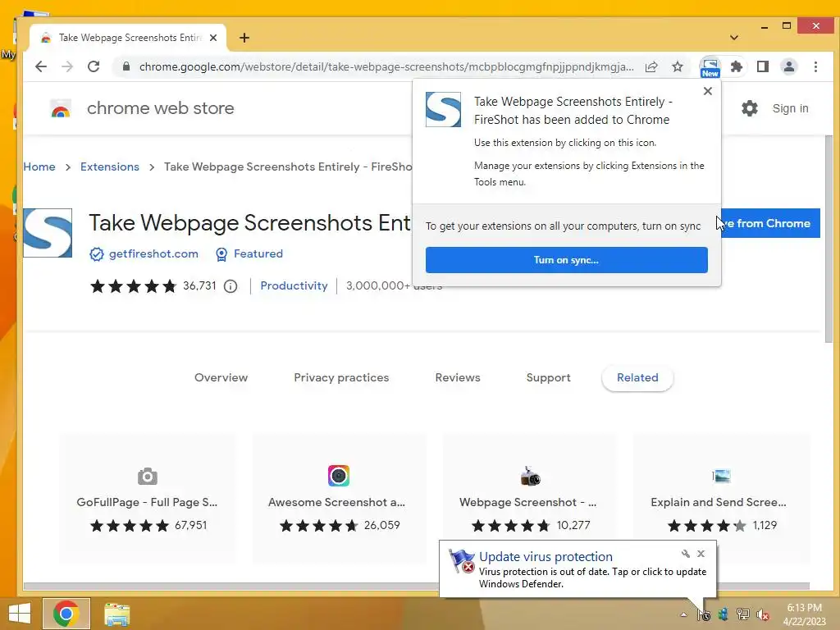This screenshot has width=840, height=630.
Task: Click the Update virus protection notification
Action: [x=577, y=569]
